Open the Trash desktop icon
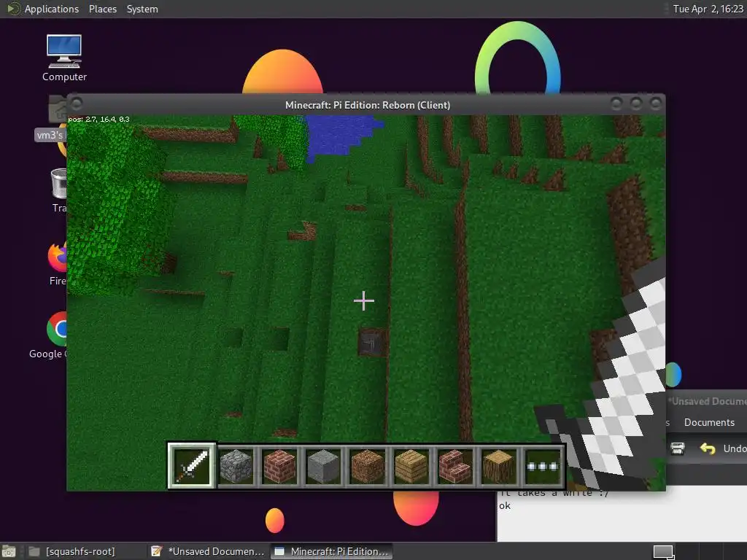This screenshot has height=560, width=747. [59, 190]
